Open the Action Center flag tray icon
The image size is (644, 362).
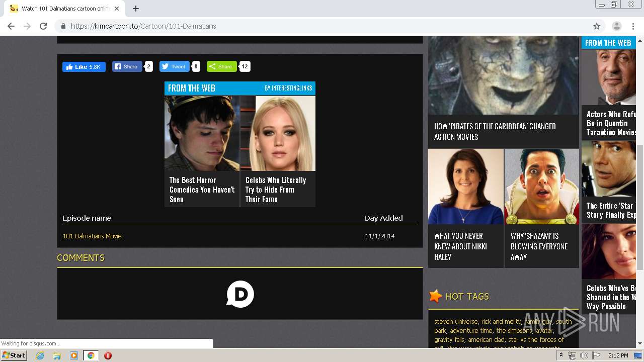tap(596, 355)
